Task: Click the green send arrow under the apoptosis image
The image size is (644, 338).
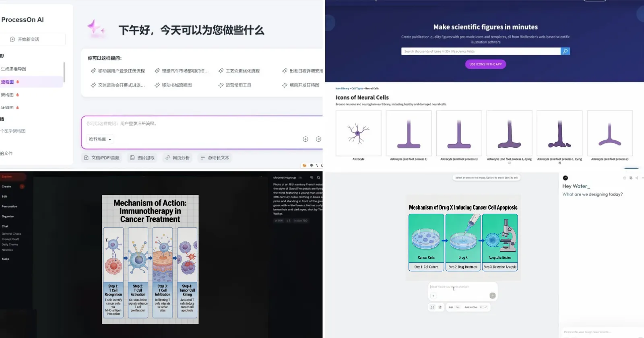Action: tap(492, 296)
